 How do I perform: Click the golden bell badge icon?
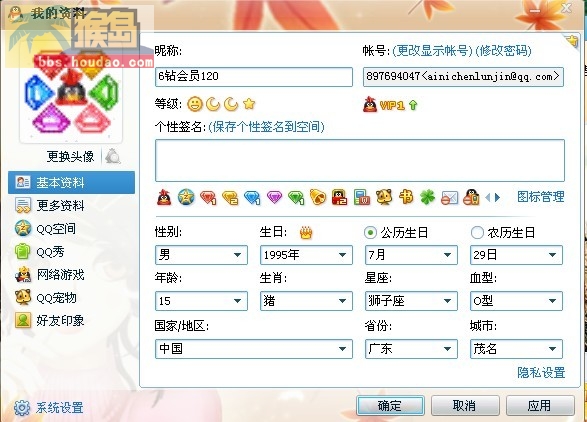click(x=317, y=197)
